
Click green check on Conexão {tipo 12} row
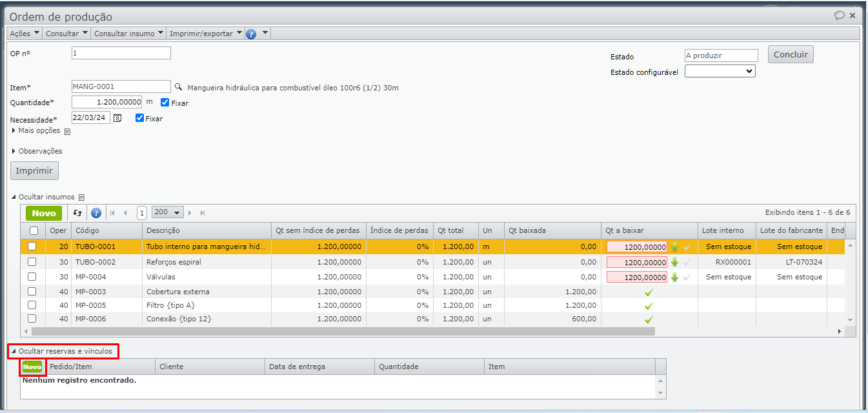(x=649, y=319)
